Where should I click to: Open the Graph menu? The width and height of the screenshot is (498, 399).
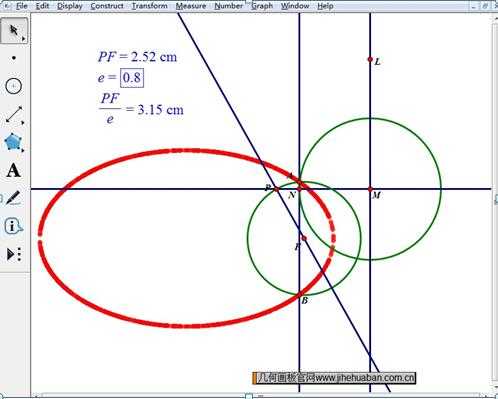coord(262,6)
